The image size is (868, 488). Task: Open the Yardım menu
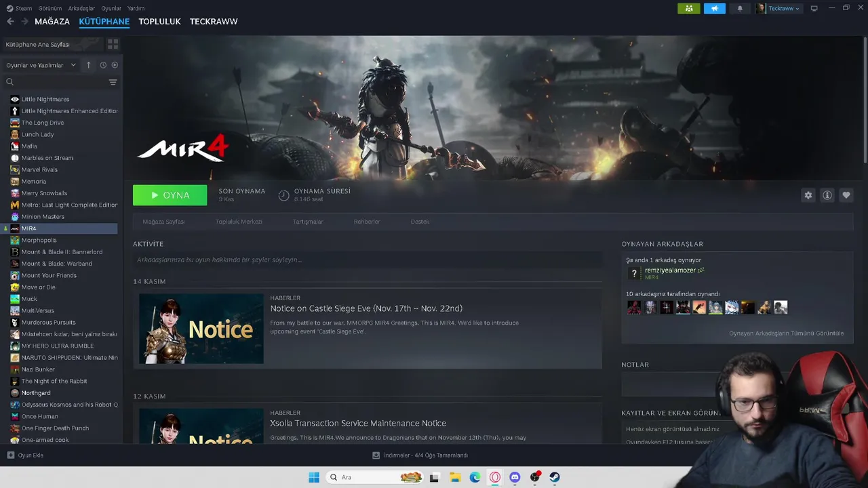pyautogui.click(x=136, y=8)
